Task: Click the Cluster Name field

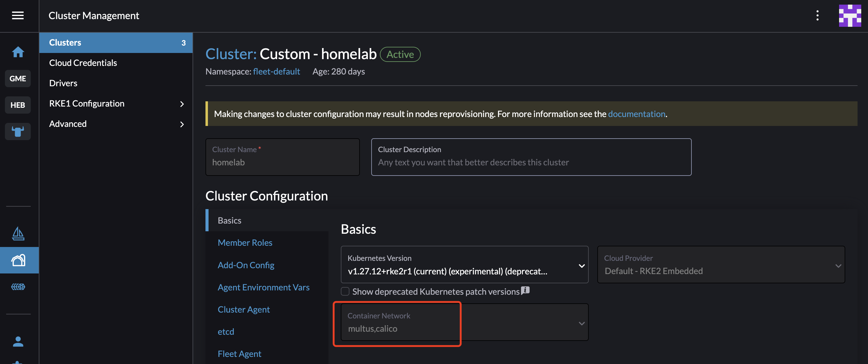Action: point(282,157)
